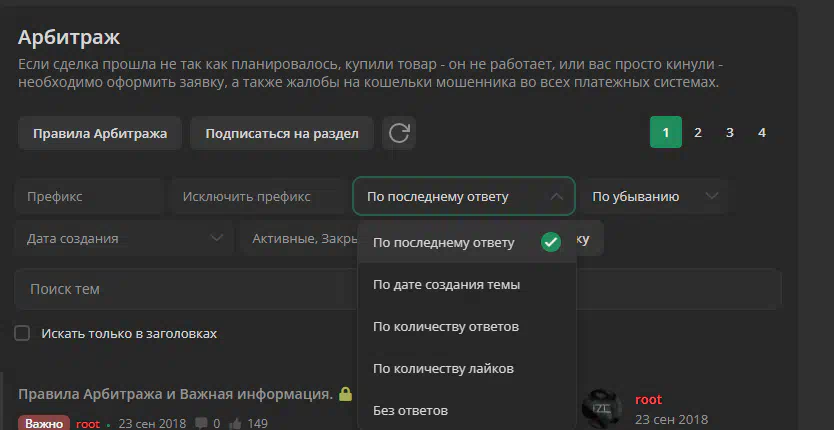Screen dimensions: 834x430
Task: Click the Арбитраж section heading
Action: click(69, 37)
